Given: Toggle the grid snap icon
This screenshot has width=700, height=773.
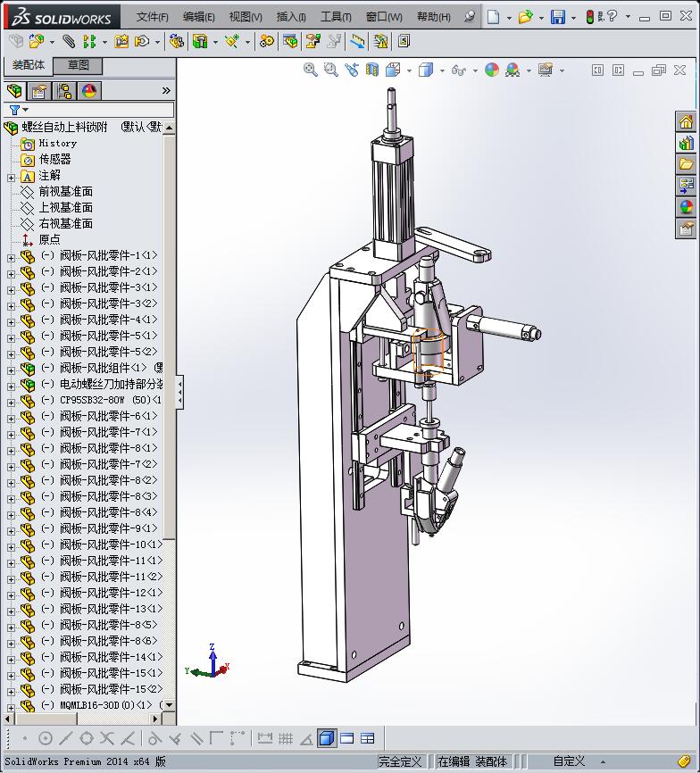Looking at the screenshot, I should coord(286,738).
